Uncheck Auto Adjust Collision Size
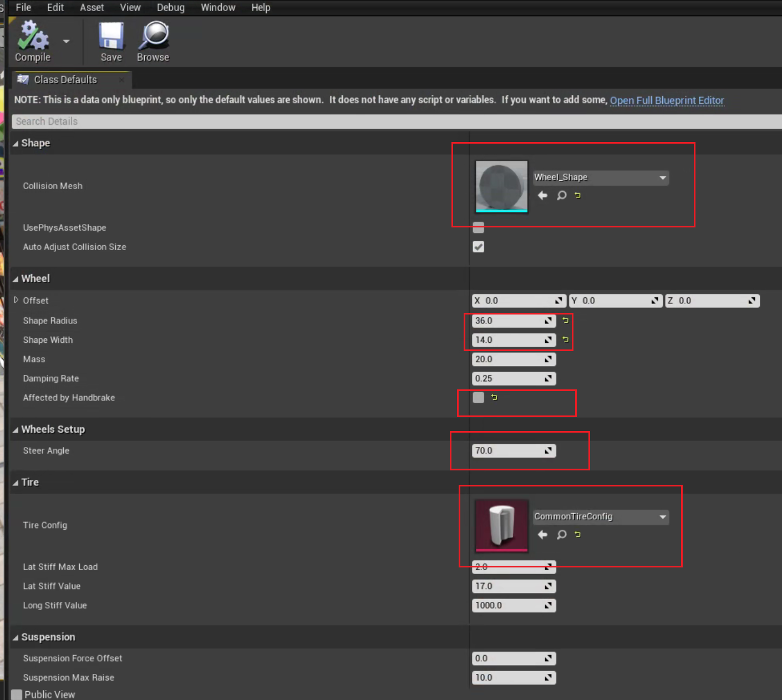782x700 pixels. pos(478,247)
